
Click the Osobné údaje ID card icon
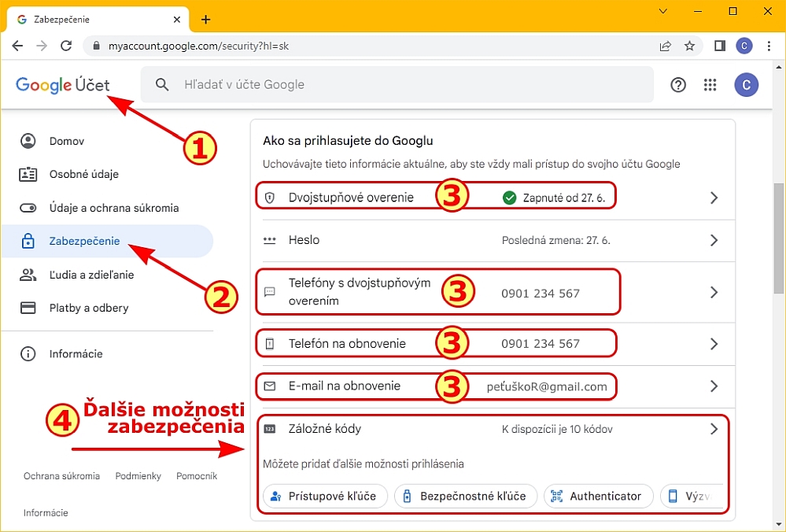pyautogui.click(x=28, y=174)
